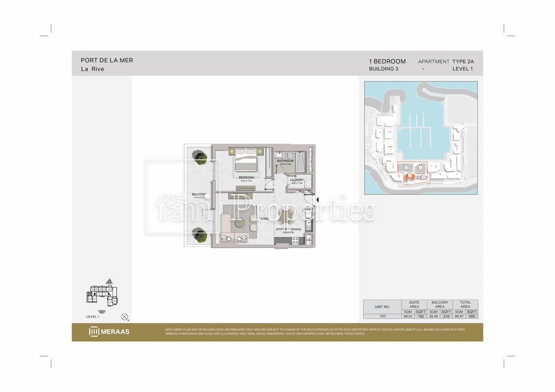Click the 88.97 total SQM value

(459, 316)
